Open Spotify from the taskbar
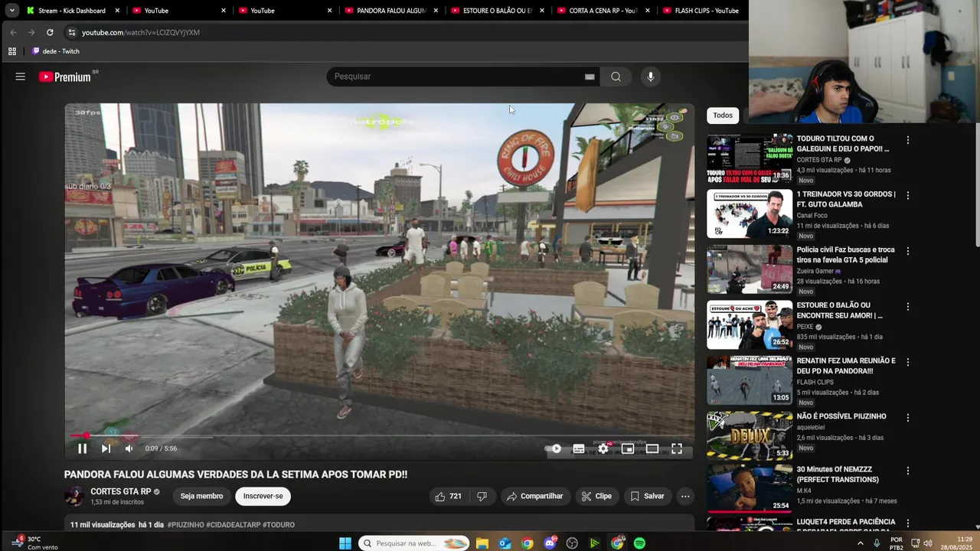980x551 pixels. tap(639, 543)
